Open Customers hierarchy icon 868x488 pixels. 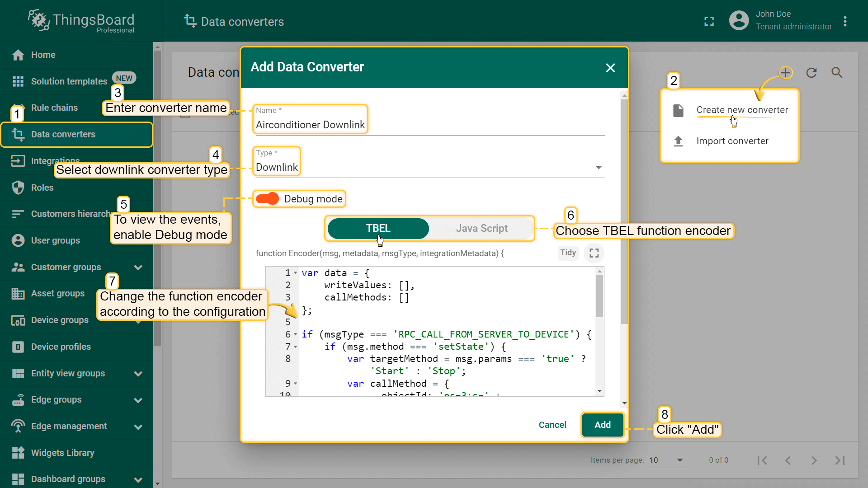tap(18, 214)
